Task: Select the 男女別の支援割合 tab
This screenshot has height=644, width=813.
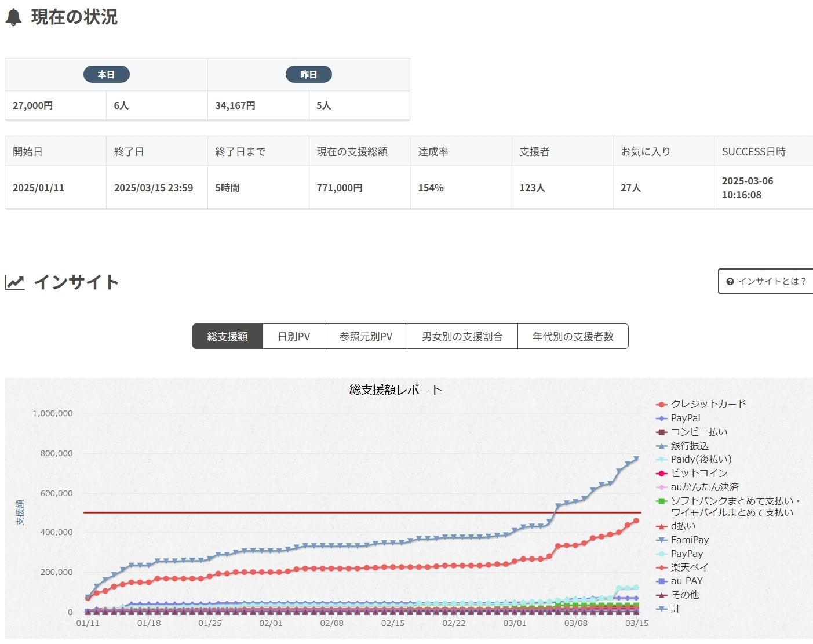Action: pos(462,336)
